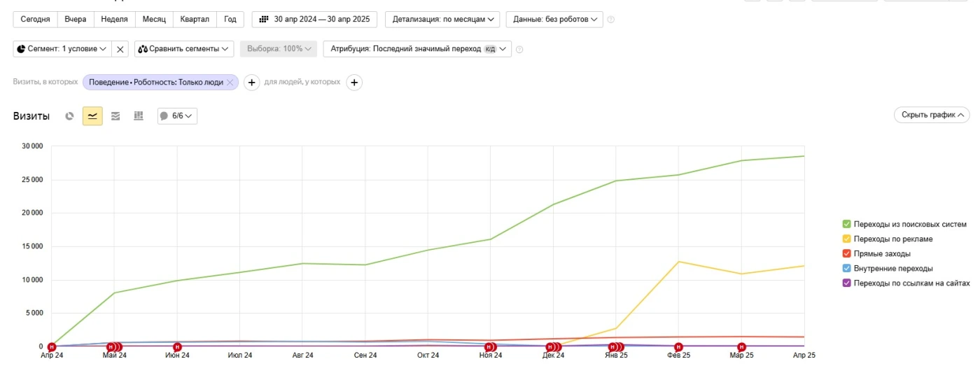Click the red note marker at Фев 25

(x=678, y=346)
